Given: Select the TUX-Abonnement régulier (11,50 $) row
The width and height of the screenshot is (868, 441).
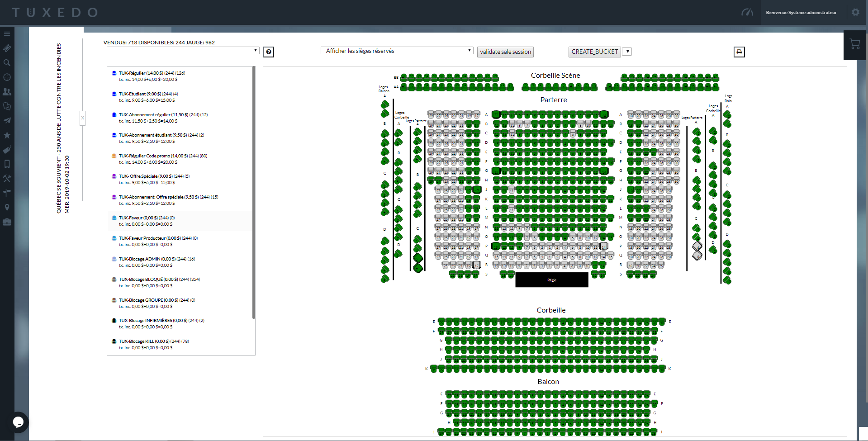Looking at the screenshot, I should (x=180, y=118).
